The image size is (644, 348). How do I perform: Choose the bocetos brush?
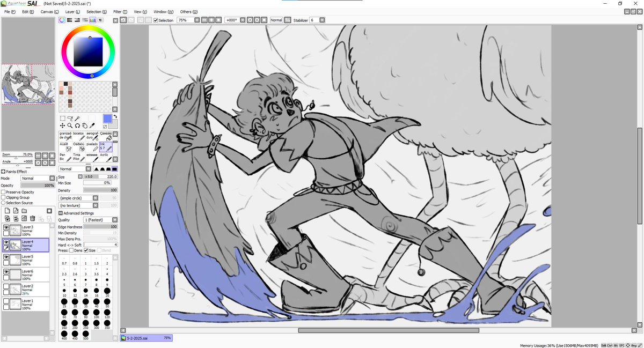(79, 136)
